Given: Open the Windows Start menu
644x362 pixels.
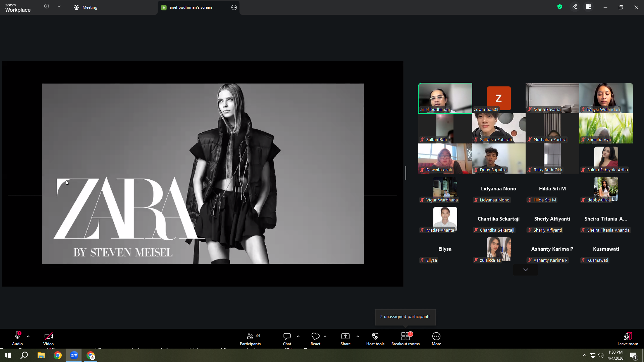Looking at the screenshot, I should [x=8, y=355].
